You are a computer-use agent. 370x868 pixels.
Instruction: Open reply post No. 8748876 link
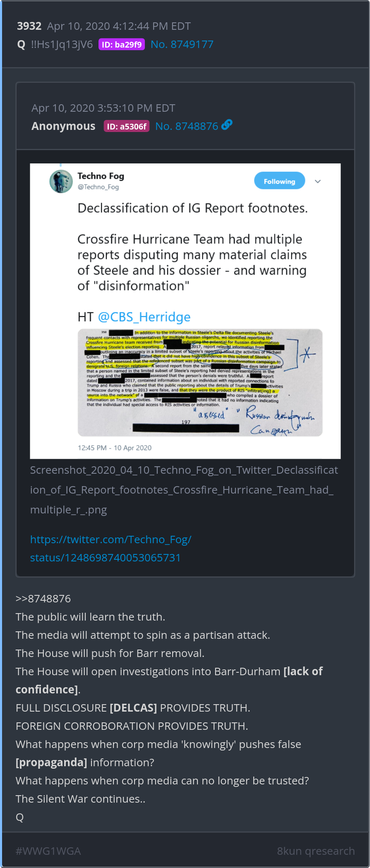187,126
